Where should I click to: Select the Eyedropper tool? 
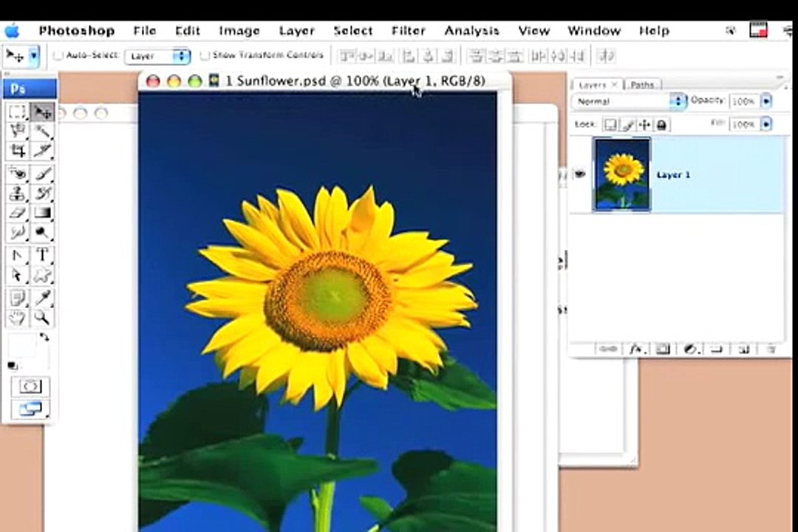click(x=42, y=297)
